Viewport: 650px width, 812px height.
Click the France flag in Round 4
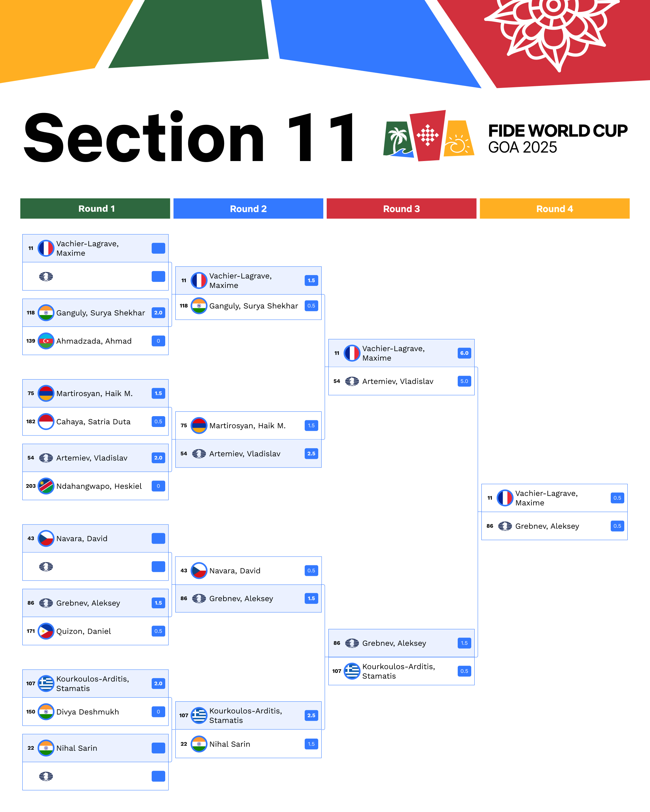click(x=505, y=498)
